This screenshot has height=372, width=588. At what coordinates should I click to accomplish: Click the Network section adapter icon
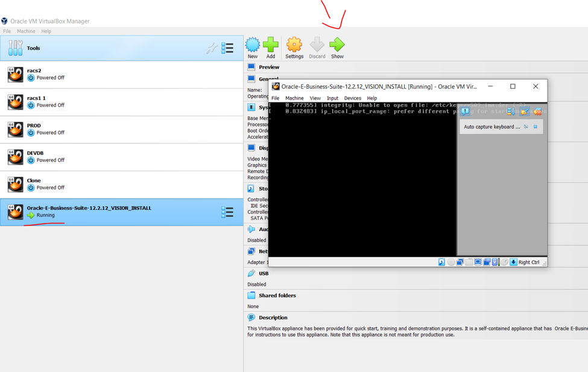[251, 251]
